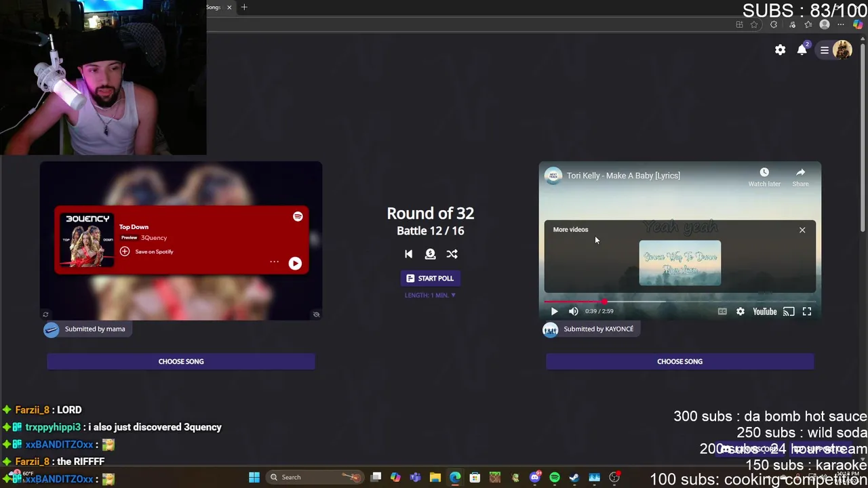This screenshot has width=868, height=488.
Task: Click the shuffle battles icon
Action: (x=452, y=254)
